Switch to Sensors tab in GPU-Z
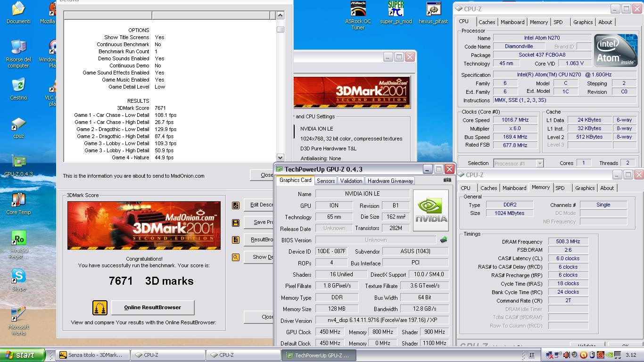 click(326, 181)
